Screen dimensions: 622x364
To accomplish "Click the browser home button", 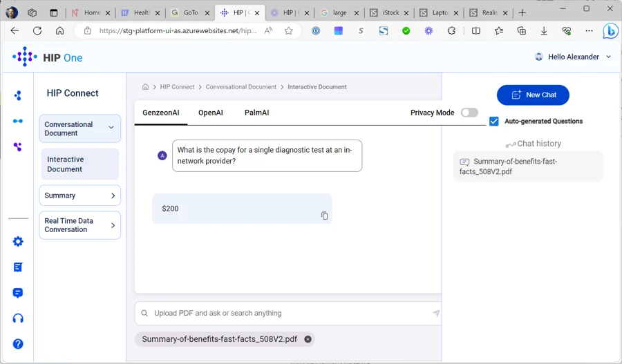I will coord(60,30).
